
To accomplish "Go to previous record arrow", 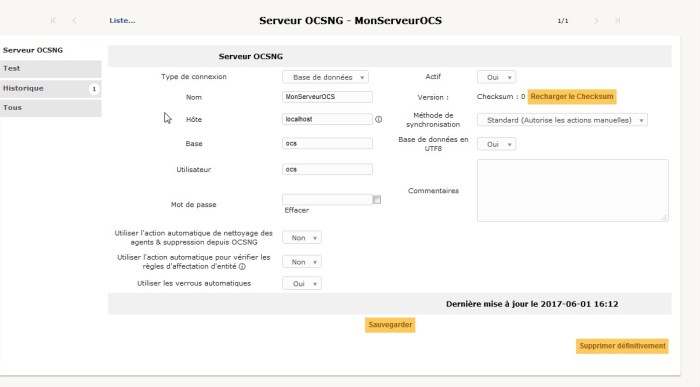I will coord(75,21).
